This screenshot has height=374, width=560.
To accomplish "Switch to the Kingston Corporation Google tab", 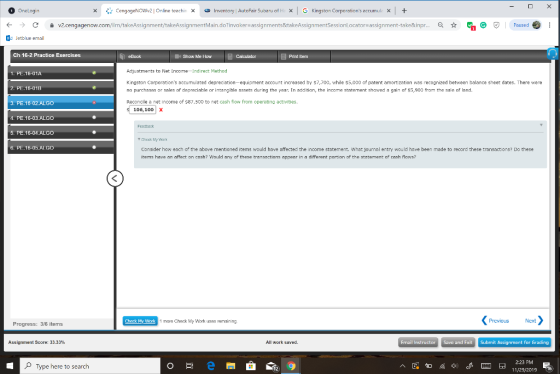I will (x=346, y=11).
